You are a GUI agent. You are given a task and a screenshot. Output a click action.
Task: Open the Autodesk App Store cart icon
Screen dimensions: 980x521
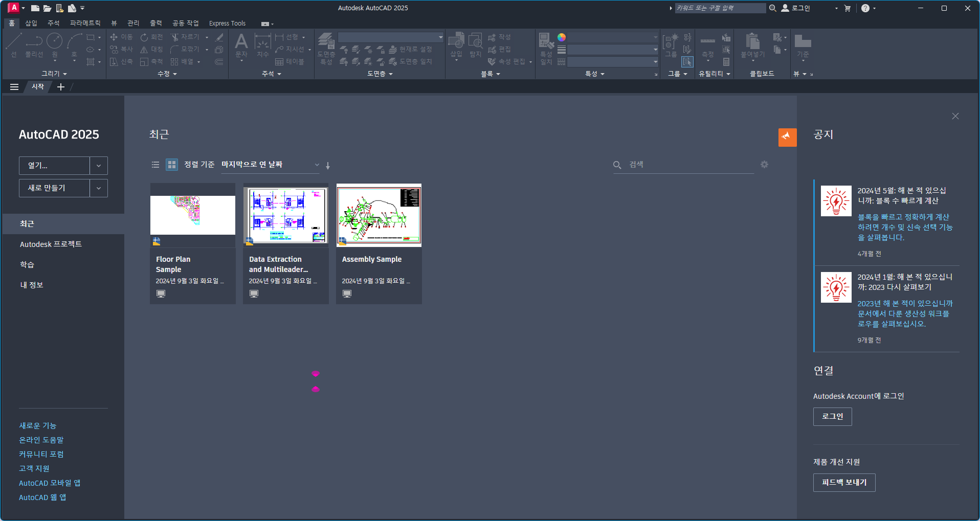pyautogui.click(x=847, y=8)
